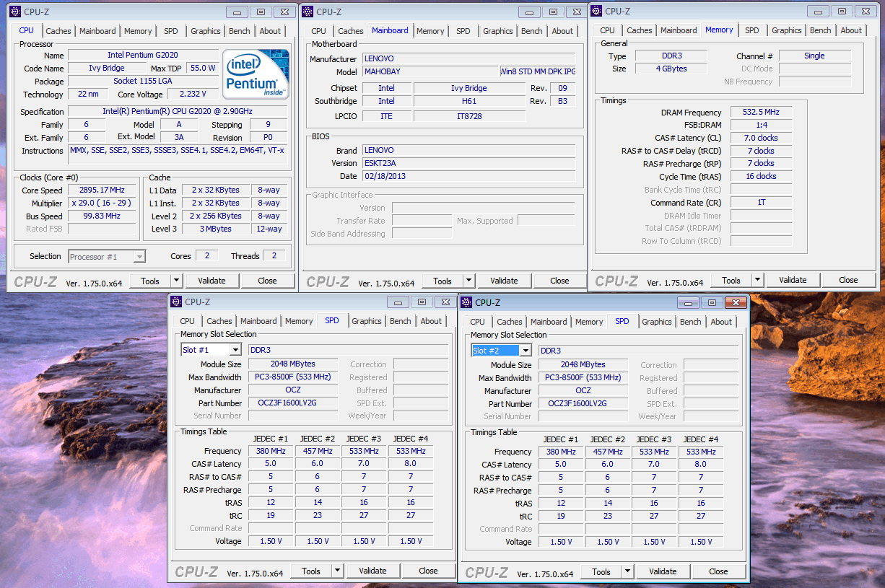The image size is (885, 588).
Task: Click Slot #2 Max Bandwidth PC3-8500F field
Action: pos(583,378)
